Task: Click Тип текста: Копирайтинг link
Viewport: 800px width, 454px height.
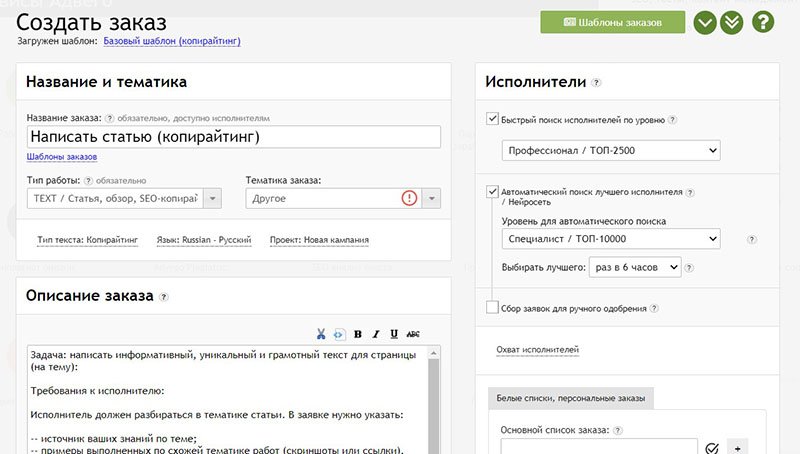Action: pos(88,240)
